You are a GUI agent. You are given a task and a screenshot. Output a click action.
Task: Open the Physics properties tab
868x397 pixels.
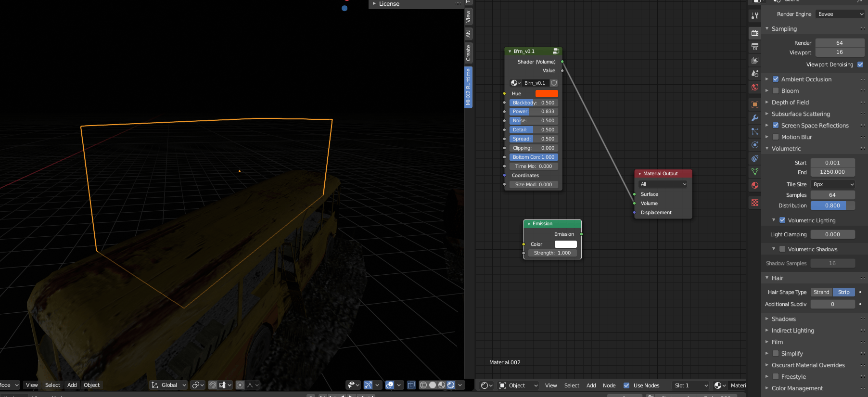tap(754, 145)
